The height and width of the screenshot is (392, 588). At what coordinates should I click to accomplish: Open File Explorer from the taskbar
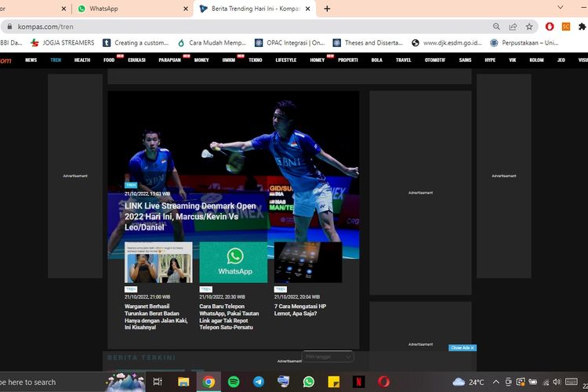[x=183, y=382]
